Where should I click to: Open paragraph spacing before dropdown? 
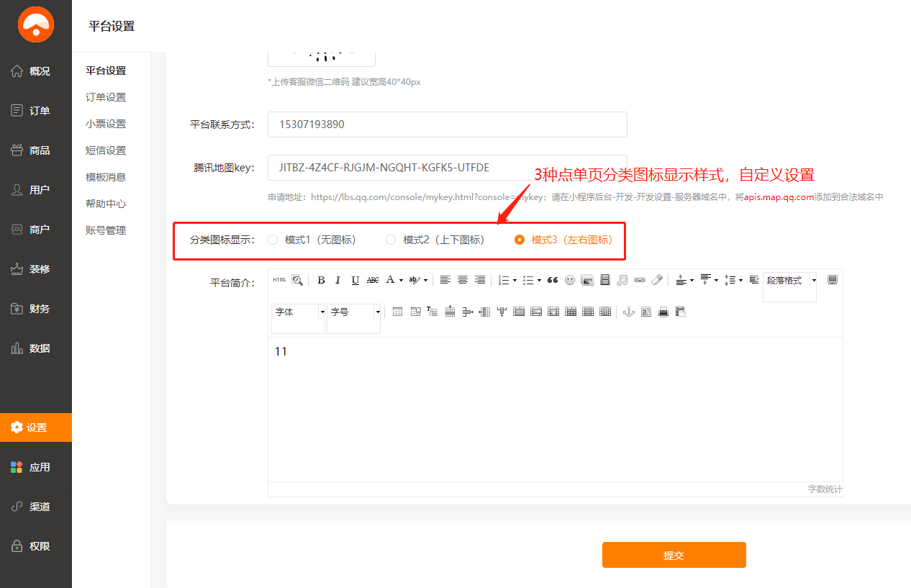(692, 280)
